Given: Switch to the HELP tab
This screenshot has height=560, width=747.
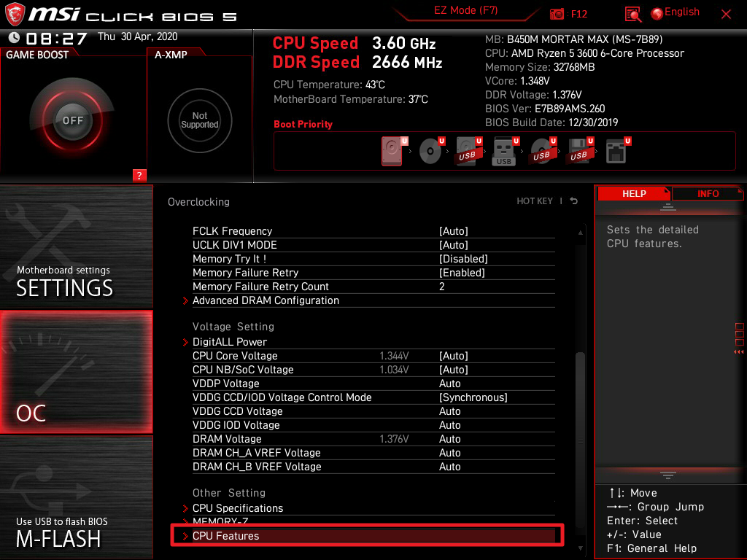Looking at the screenshot, I should (634, 193).
